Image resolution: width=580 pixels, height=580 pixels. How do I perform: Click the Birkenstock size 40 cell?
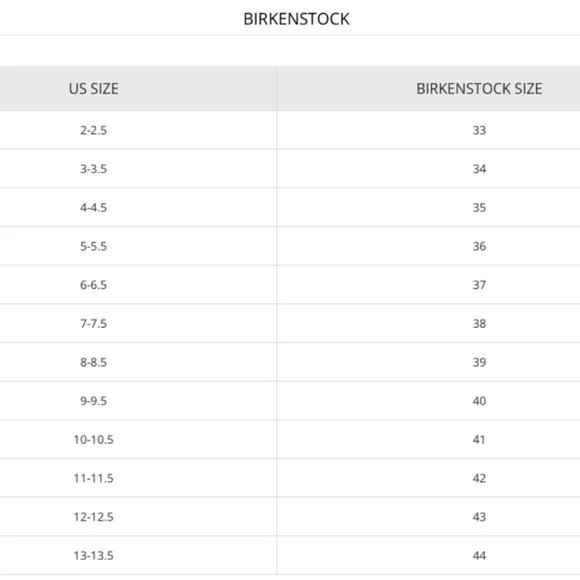[x=479, y=401]
